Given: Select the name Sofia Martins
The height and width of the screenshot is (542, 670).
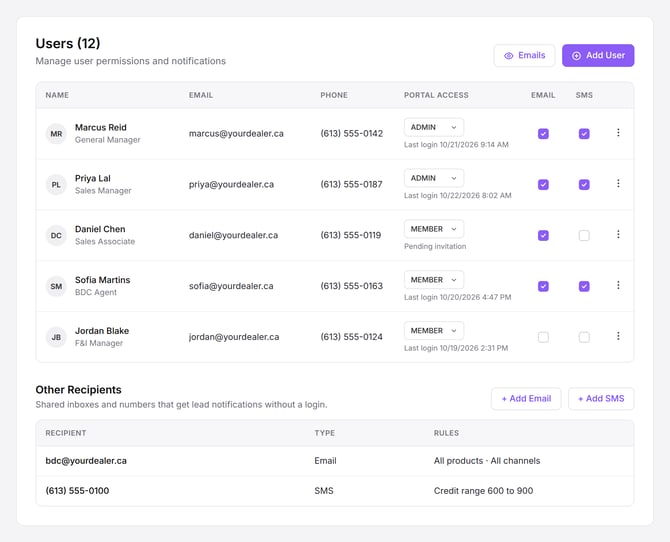Looking at the screenshot, I should pos(103,280).
